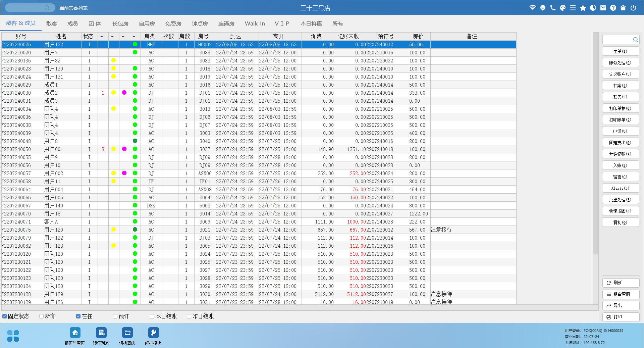Viewport: 644px width, 348px height.
Task: Open the 预订列表 icon
Action: [101, 333]
